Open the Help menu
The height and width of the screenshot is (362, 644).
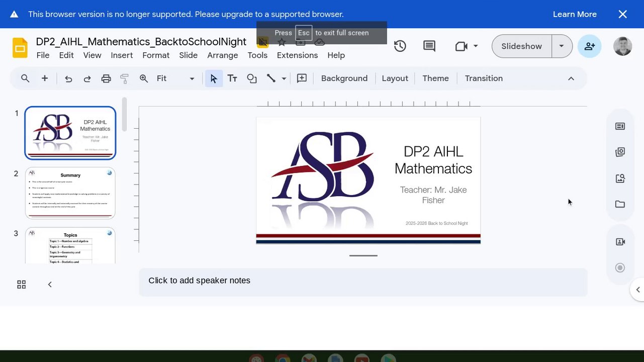tap(336, 55)
